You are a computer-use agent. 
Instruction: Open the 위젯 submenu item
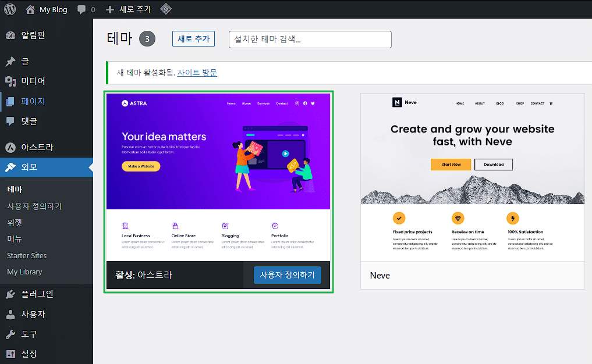pyautogui.click(x=15, y=223)
